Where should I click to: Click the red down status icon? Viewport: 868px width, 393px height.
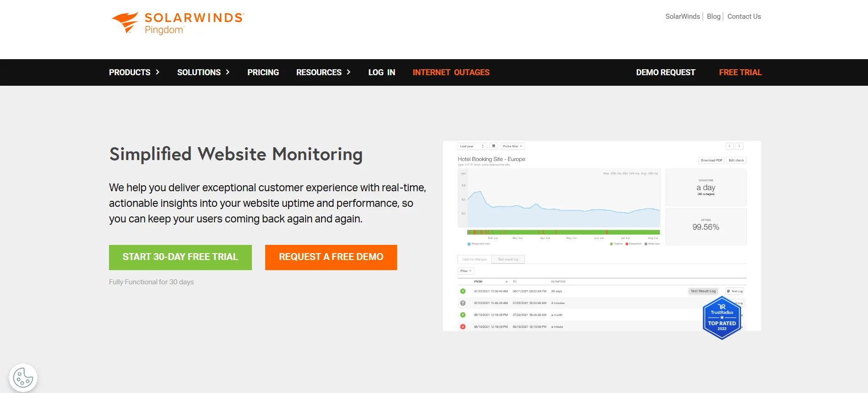(463, 327)
